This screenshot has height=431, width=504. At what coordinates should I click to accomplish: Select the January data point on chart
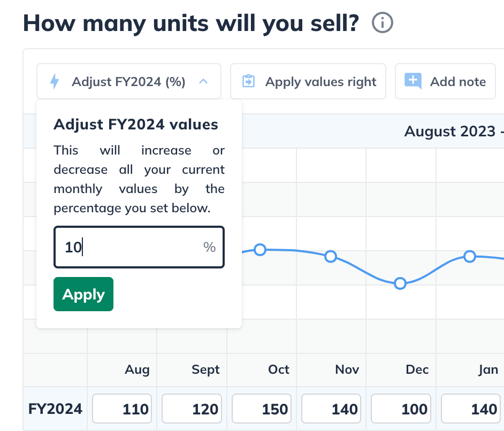pyautogui.click(x=470, y=256)
